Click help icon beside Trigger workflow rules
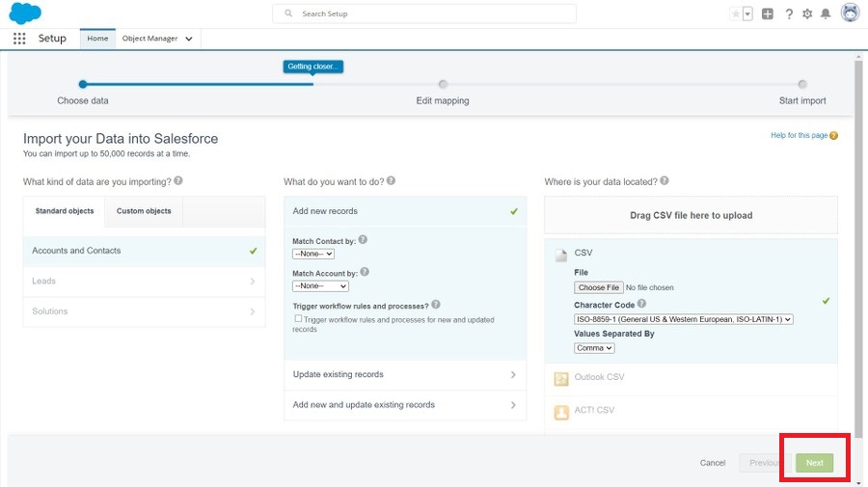This screenshot has width=868, height=487. tap(436, 305)
